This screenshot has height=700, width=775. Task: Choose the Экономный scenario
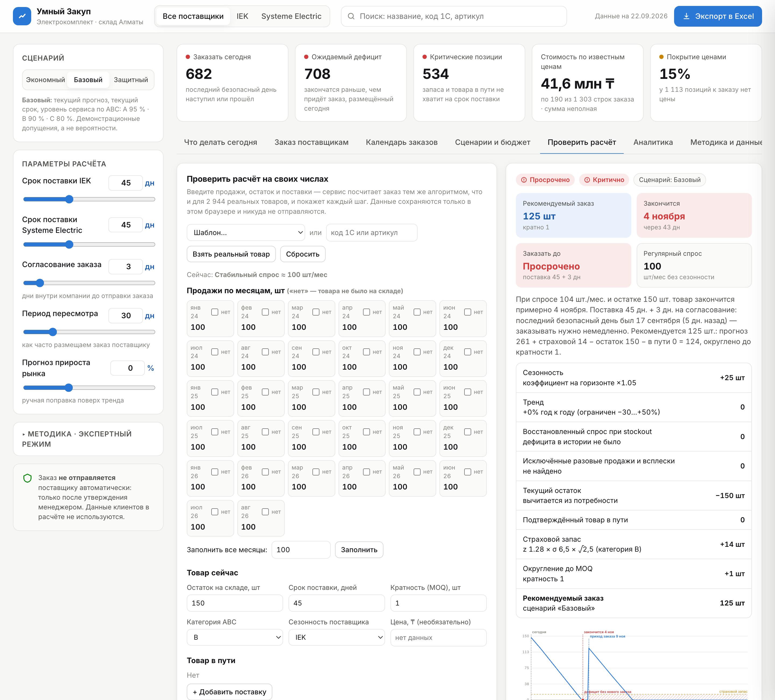click(x=45, y=80)
